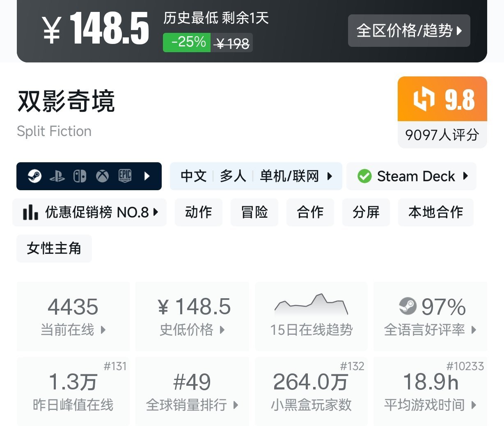The width and height of the screenshot is (504, 426).
Task: Click the PlayStation platform icon
Action: click(57, 176)
